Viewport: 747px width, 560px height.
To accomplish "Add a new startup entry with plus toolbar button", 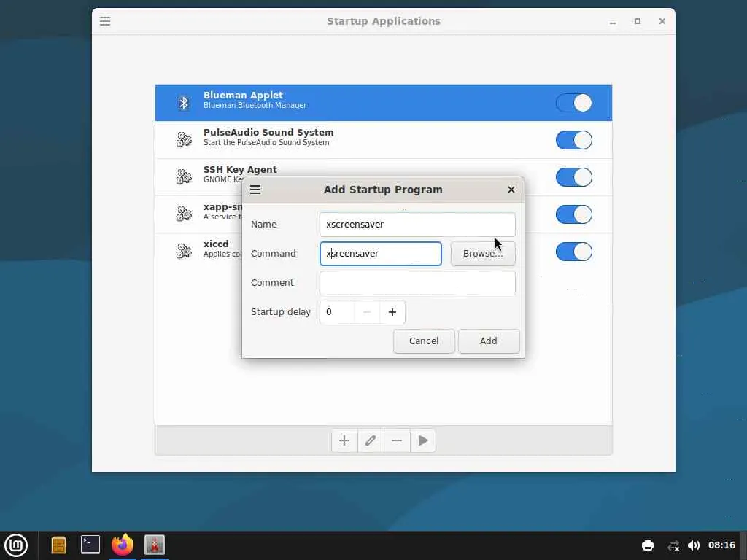I will pyautogui.click(x=344, y=440).
